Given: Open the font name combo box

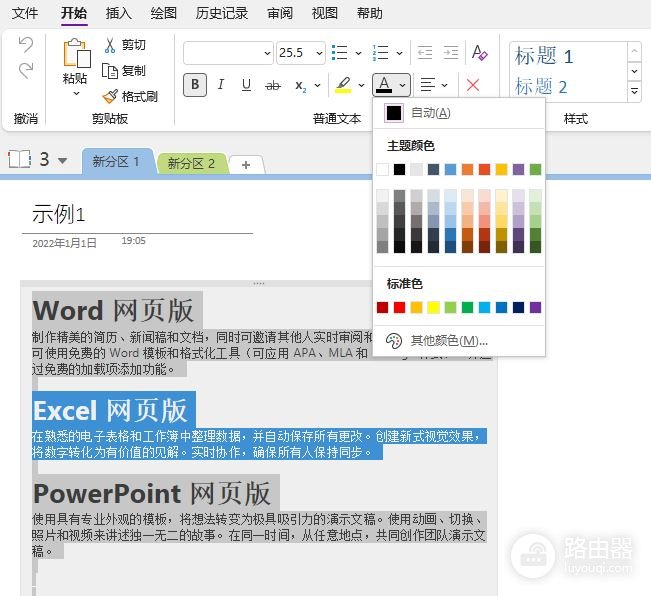Looking at the screenshot, I should (x=228, y=53).
